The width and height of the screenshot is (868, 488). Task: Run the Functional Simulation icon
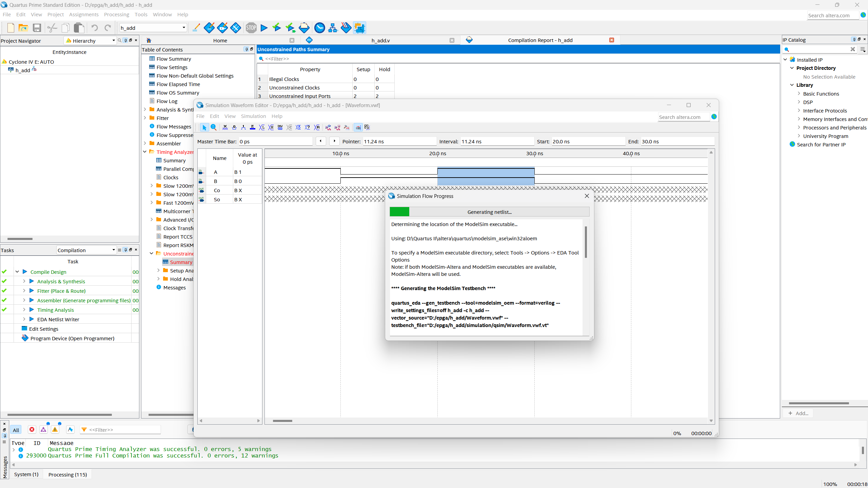[328, 127]
